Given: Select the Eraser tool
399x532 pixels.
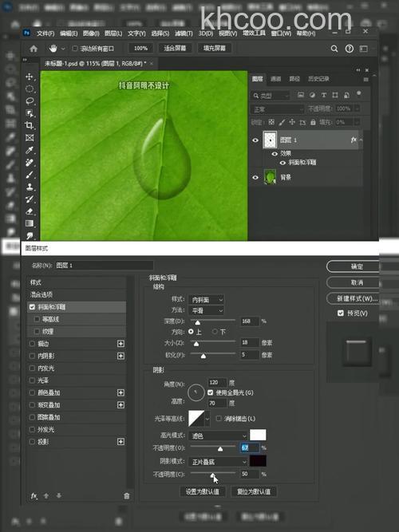Looking at the screenshot, I should [30, 211].
